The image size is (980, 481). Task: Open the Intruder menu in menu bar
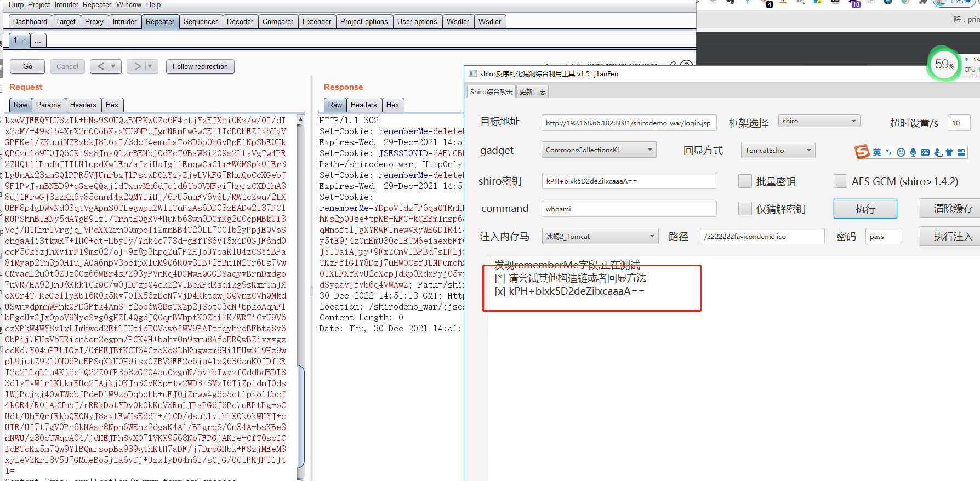pos(66,4)
